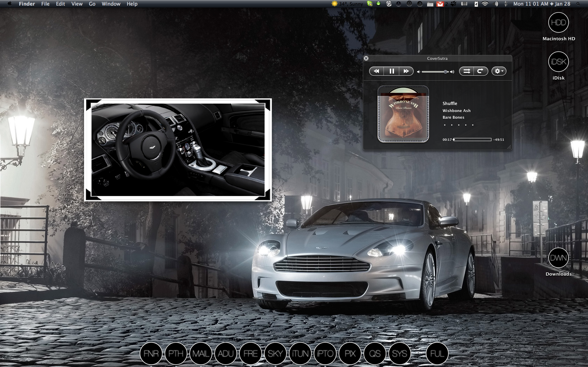Open CoverSutra gear settings dropdown

point(499,71)
